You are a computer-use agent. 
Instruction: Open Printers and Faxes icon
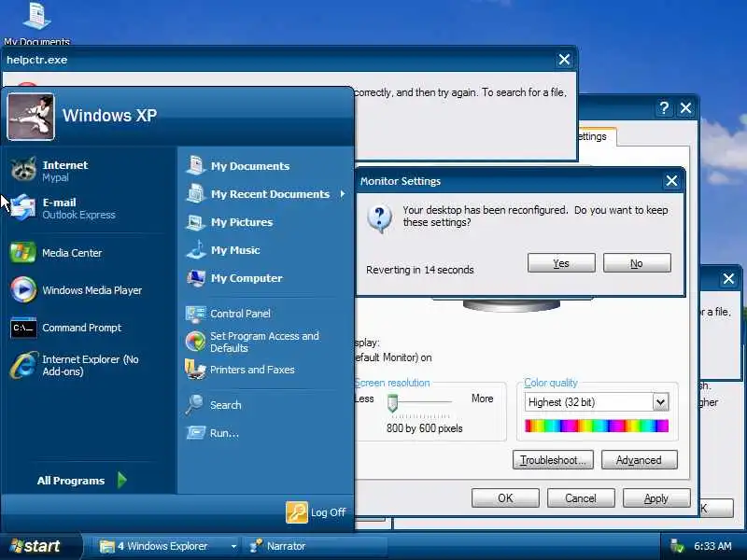tap(195, 369)
